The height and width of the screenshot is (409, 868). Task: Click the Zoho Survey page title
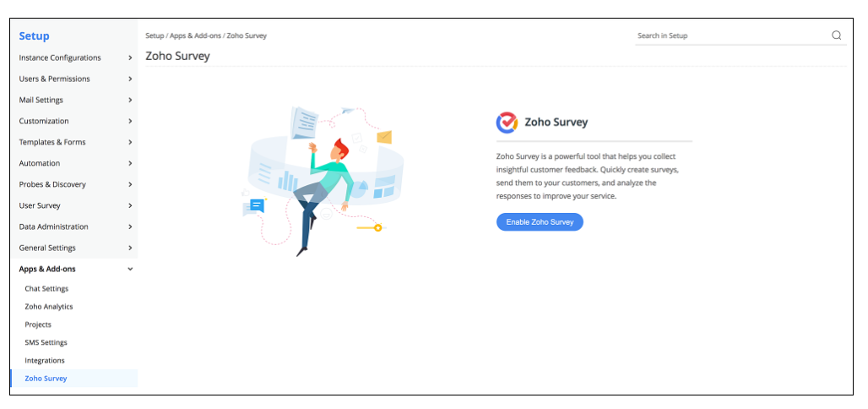point(177,56)
